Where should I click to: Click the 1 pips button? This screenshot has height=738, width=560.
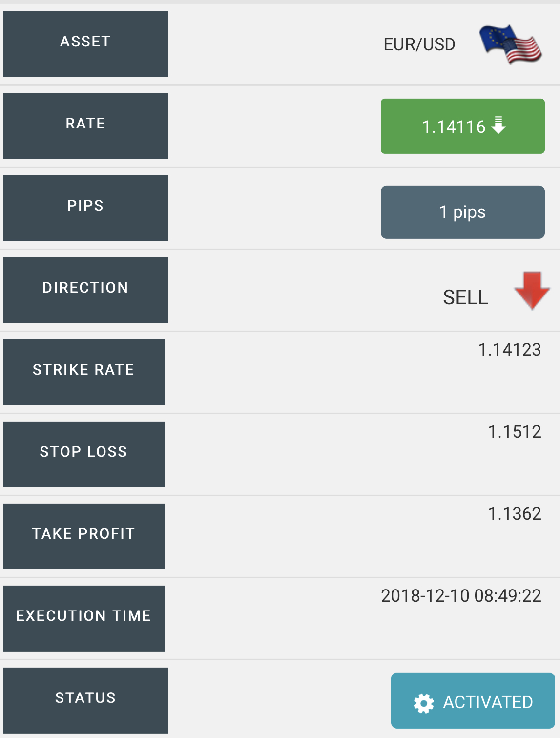463,212
